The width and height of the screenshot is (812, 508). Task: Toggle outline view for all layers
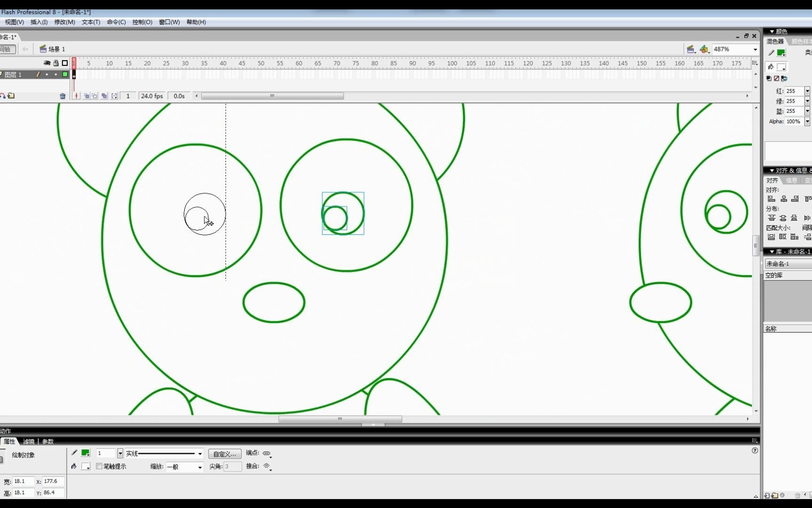point(65,63)
